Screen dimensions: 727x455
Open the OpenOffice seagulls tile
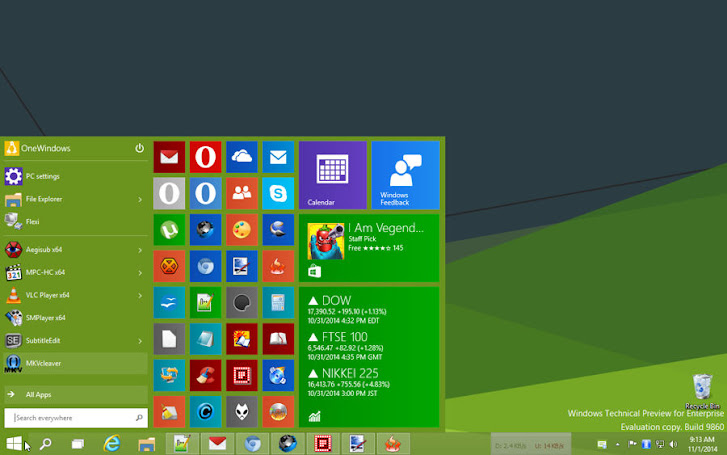pyautogui.click(x=169, y=302)
